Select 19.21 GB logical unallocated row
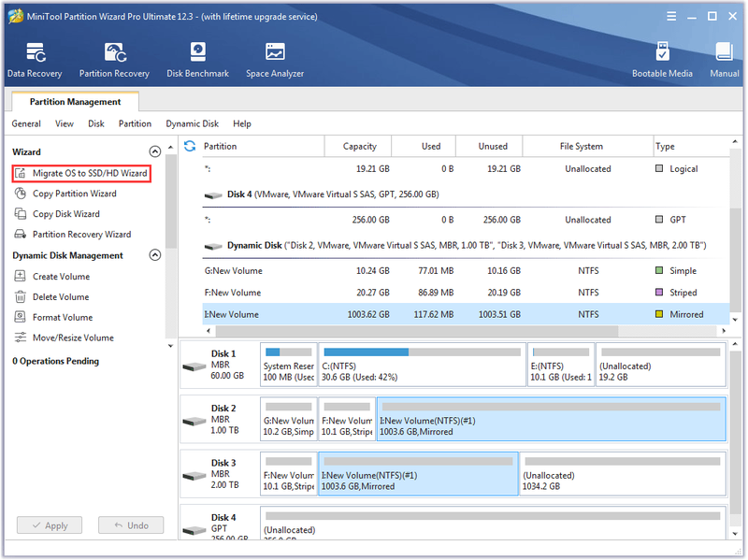This screenshot has height=560, width=748. pyautogui.click(x=466, y=169)
